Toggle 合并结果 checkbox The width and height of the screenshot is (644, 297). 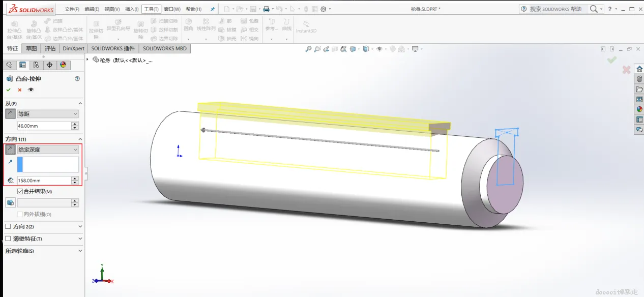pos(20,192)
